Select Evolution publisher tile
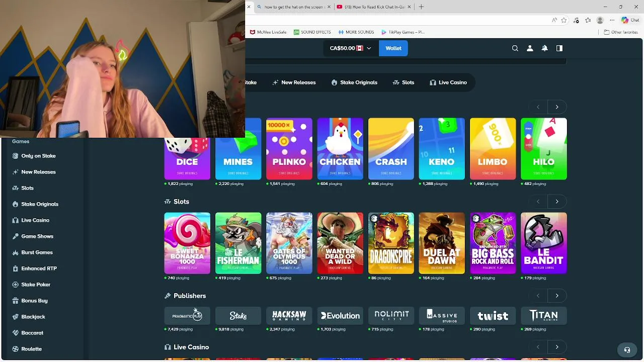The image size is (644, 362). [x=340, y=316]
